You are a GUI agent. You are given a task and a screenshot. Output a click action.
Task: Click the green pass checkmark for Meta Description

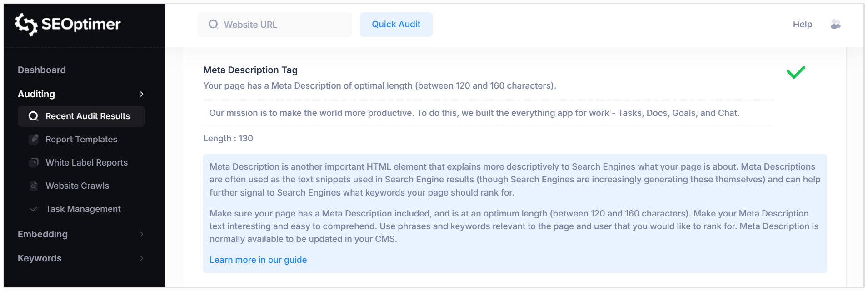click(x=796, y=72)
